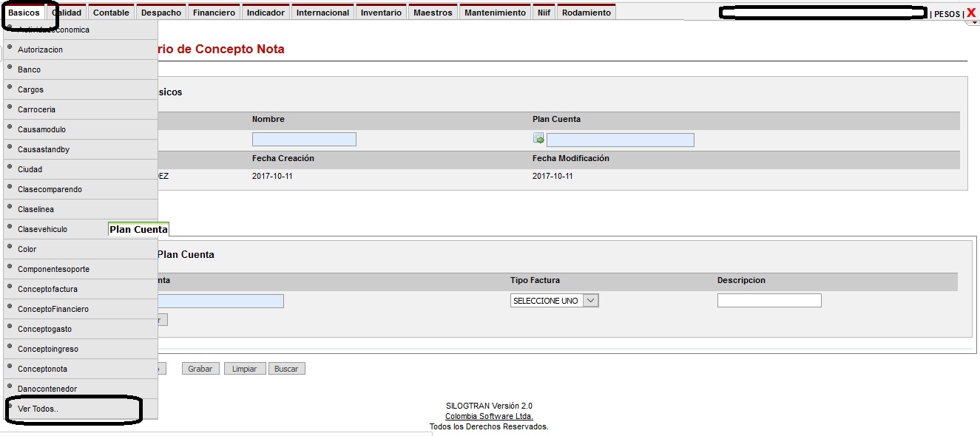
Task: Click the Plan Cuenta input box
Action: 620,140
